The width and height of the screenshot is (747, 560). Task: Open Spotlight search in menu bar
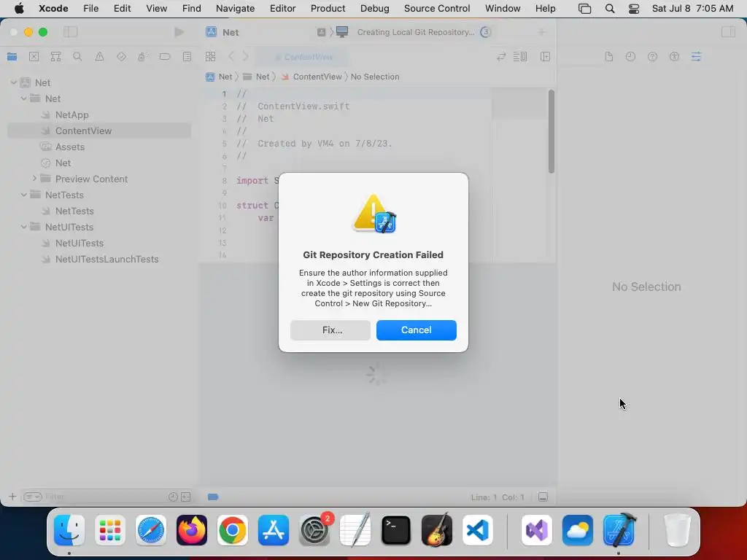pos(609,8)
